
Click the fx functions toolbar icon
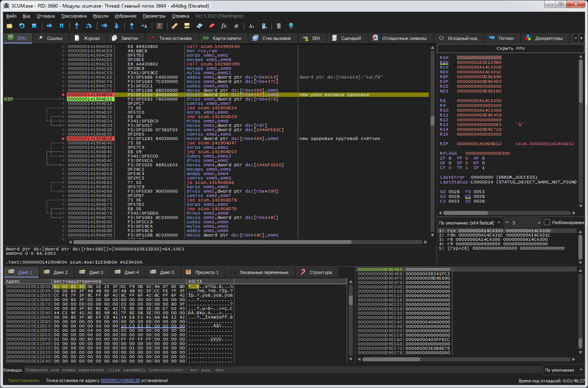(224, 26)
